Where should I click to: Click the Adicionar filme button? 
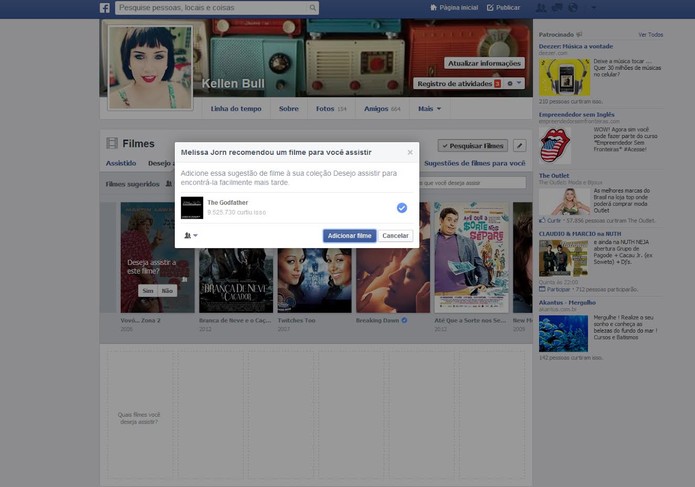click(349, 236)
